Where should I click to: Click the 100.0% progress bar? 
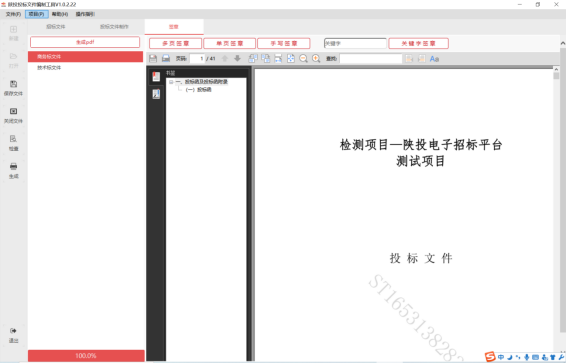tap(86, 355)
